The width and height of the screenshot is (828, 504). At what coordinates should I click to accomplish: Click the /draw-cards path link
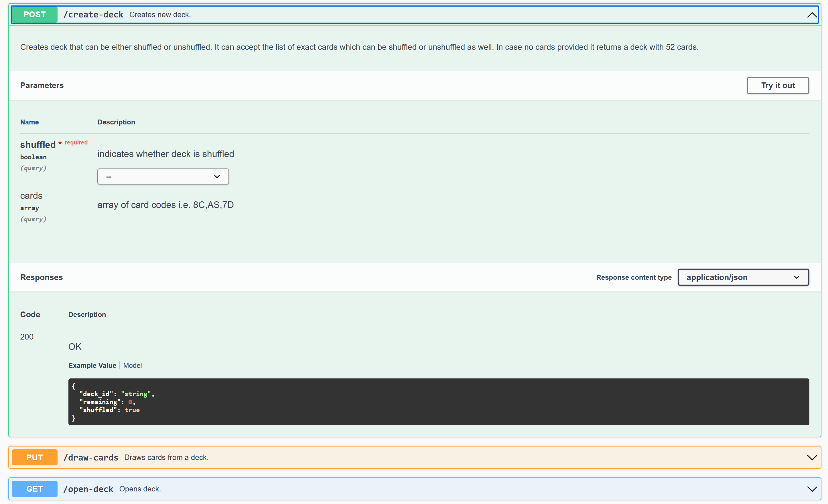[x=91, y=457]
